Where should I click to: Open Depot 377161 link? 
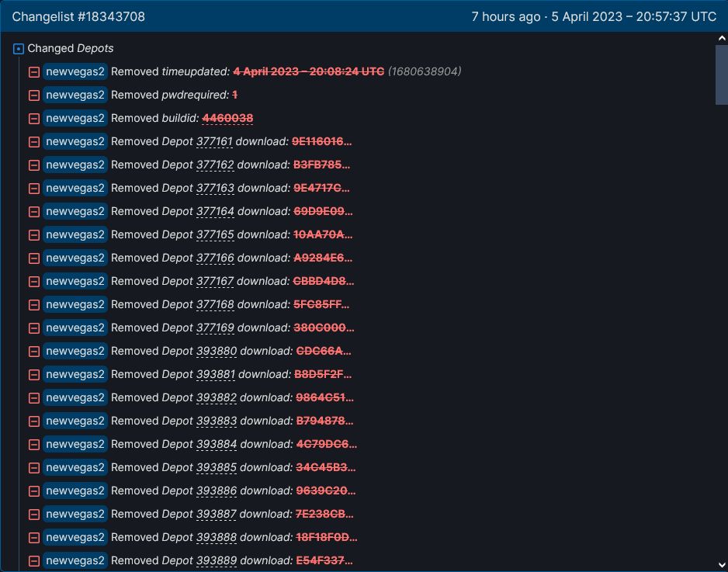tap(214, 141)
